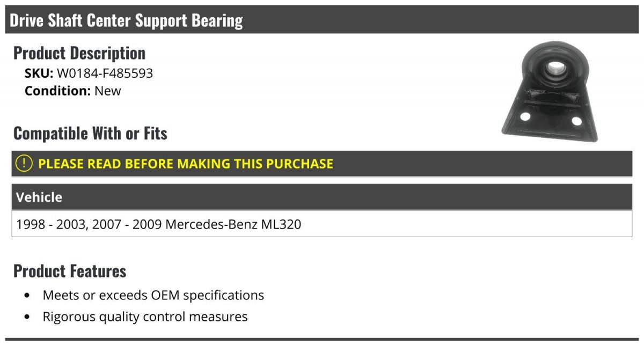Select the condition value "New"
This screenshot has width=644, height=346.
pos(108,91)
